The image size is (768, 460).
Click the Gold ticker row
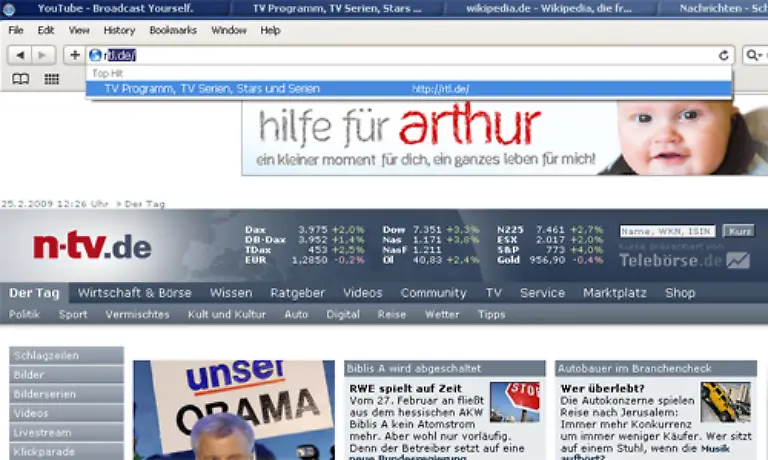pyautogui.click(x=550, y=260)
